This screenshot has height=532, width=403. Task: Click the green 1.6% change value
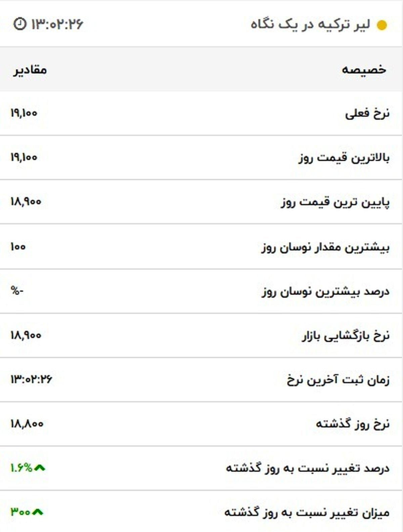tap(21, 467)
